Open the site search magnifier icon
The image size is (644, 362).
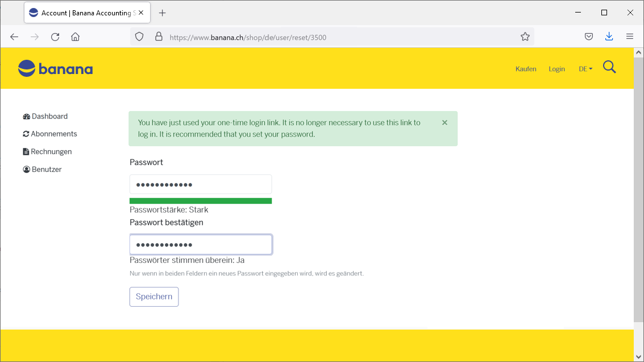click(x=609, y=68)
